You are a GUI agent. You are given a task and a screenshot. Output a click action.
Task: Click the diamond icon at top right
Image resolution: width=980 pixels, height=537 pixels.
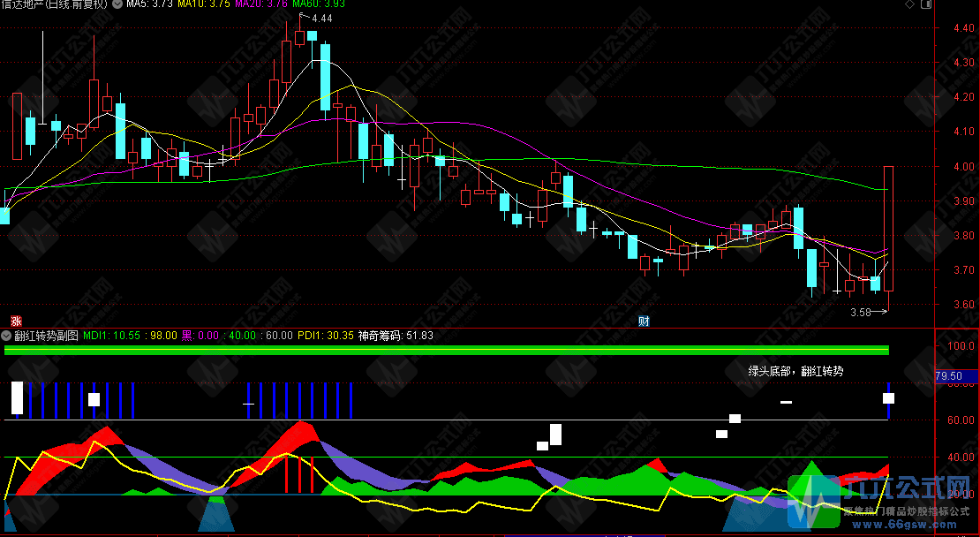click(909, 4)
